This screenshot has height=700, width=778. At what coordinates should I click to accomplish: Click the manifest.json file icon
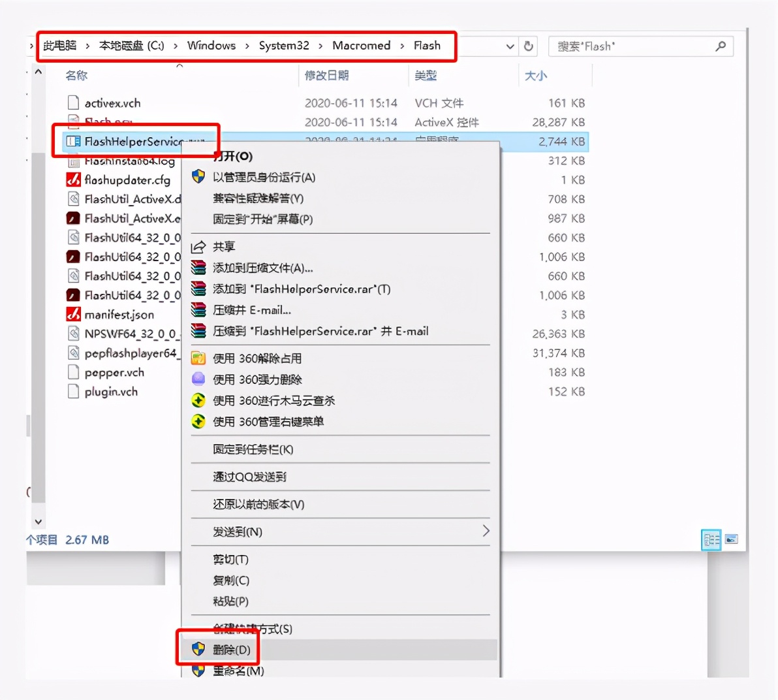click(73, 314)
